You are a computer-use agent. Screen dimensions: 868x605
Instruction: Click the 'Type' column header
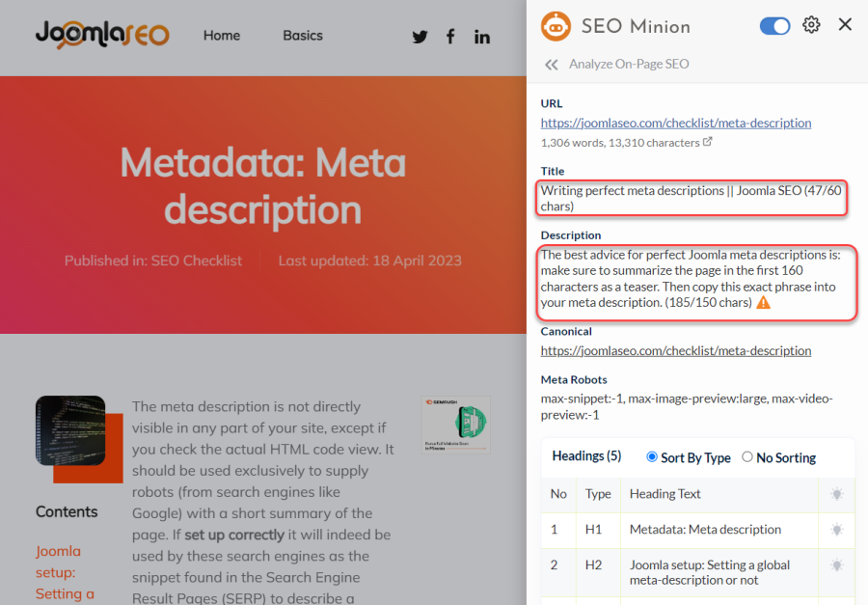coord(598,494)
